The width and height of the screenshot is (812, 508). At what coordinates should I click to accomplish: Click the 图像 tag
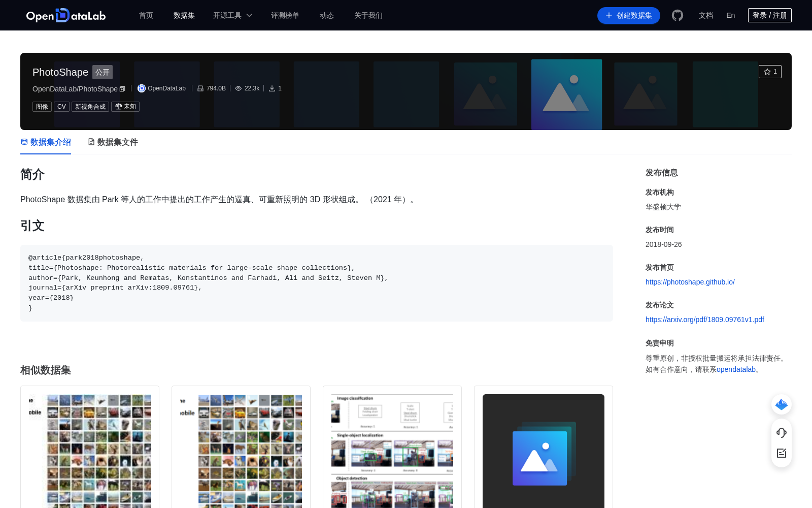[x=42, y=107]
